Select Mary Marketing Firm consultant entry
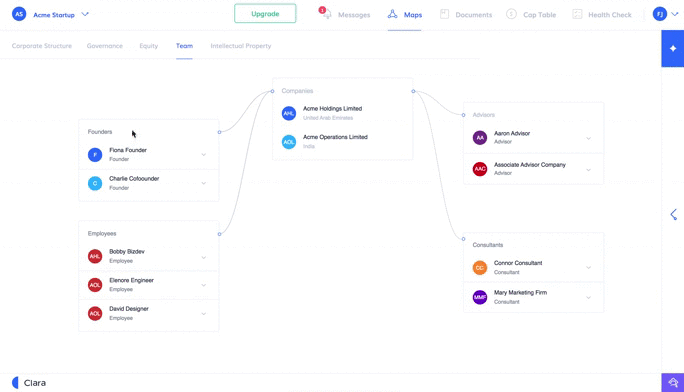684x392 pixels. point(533,297)
